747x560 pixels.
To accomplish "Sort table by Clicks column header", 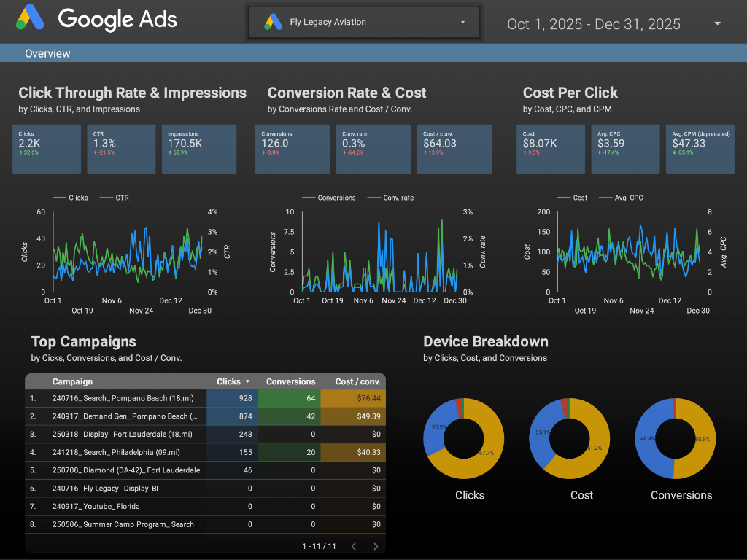I will click(228, 381).
